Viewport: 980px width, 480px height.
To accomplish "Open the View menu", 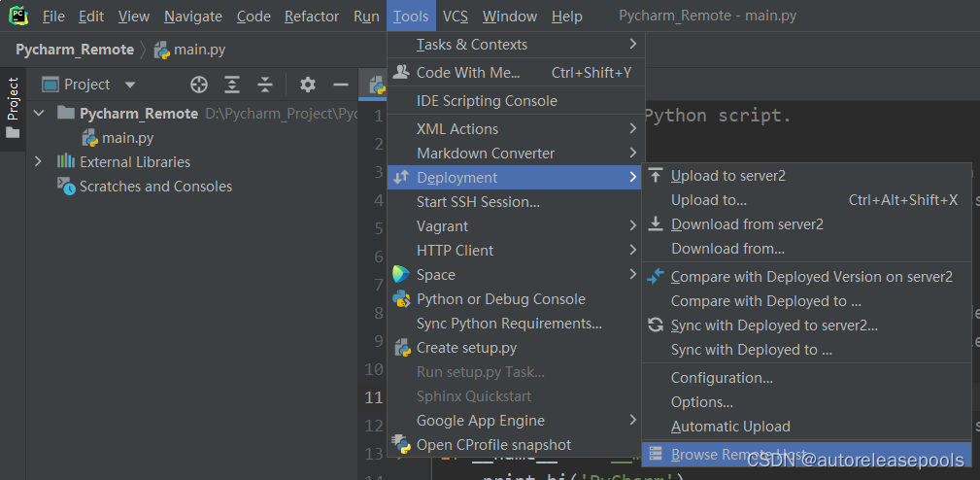I will pyautogui.click(x=134, y=17).
